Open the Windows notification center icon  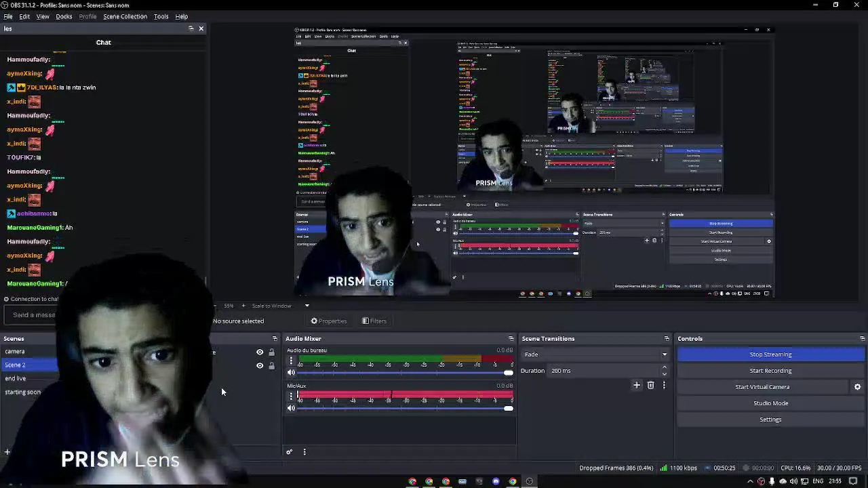pos(853,481)
